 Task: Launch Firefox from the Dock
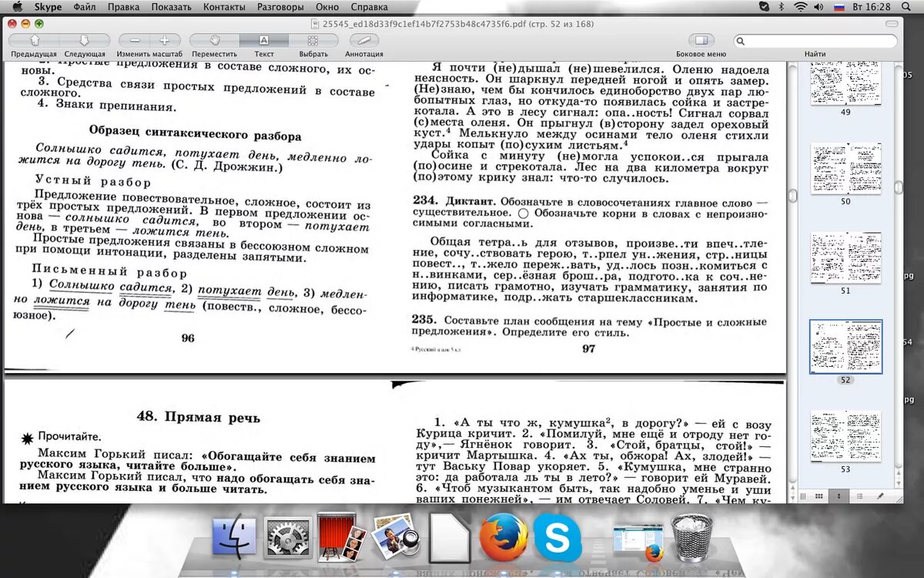(x=503, y=536)
